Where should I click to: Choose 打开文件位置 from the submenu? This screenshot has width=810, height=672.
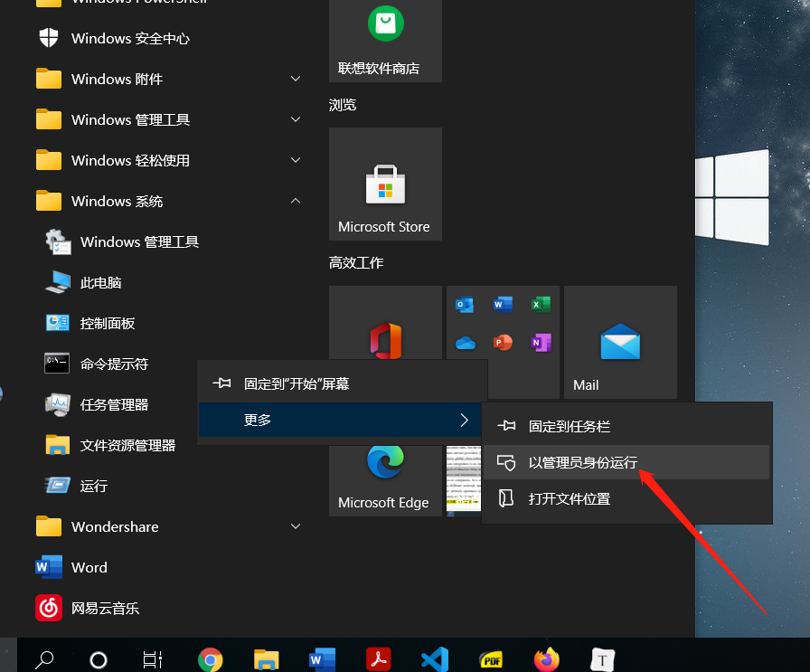point(626,499)
